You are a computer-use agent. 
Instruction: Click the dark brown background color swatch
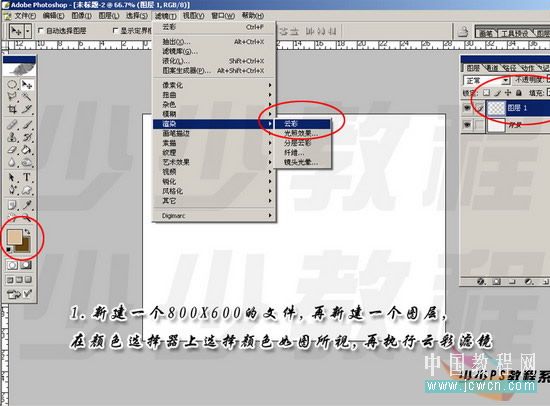(24, 246)
